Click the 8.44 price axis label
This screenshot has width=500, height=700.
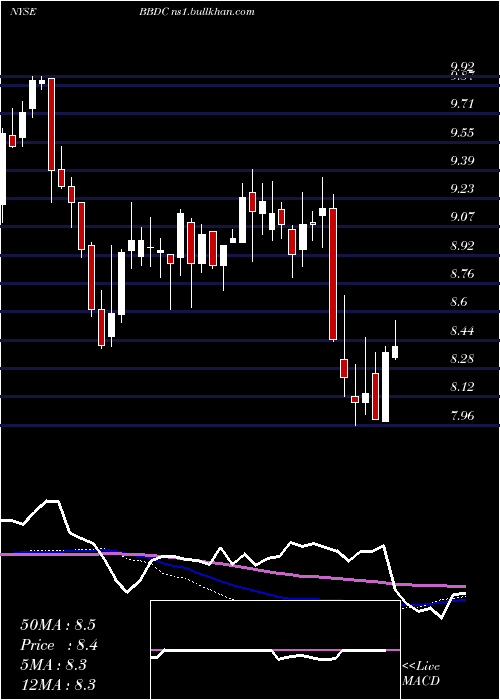pyautogui.click(x=462, y=331)
